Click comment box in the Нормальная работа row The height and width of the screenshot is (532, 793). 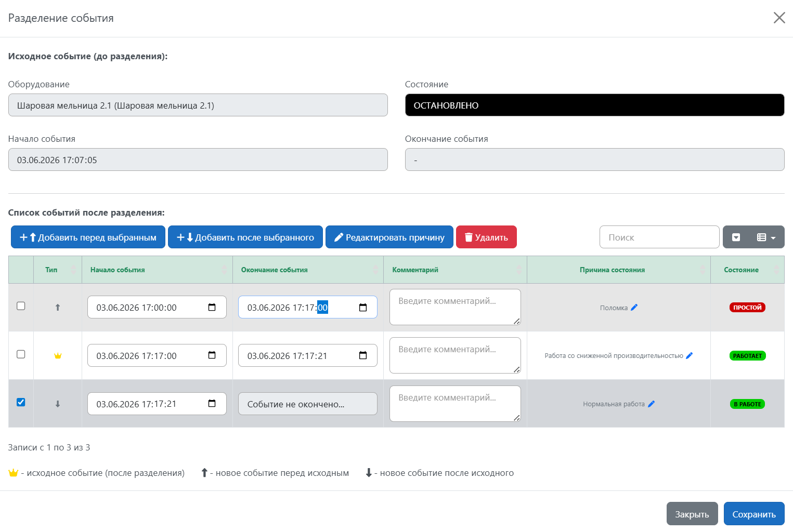pos(455,404)
